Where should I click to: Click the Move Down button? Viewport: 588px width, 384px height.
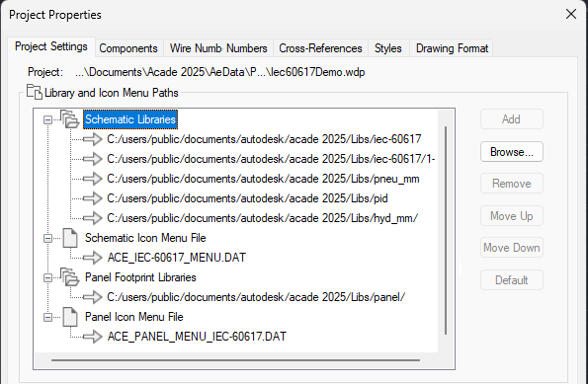pos(512,248)
